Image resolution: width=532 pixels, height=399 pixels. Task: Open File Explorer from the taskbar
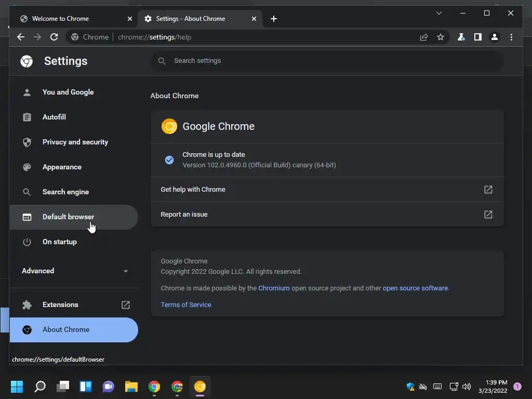pyautogui.click(x=131, y=387)
